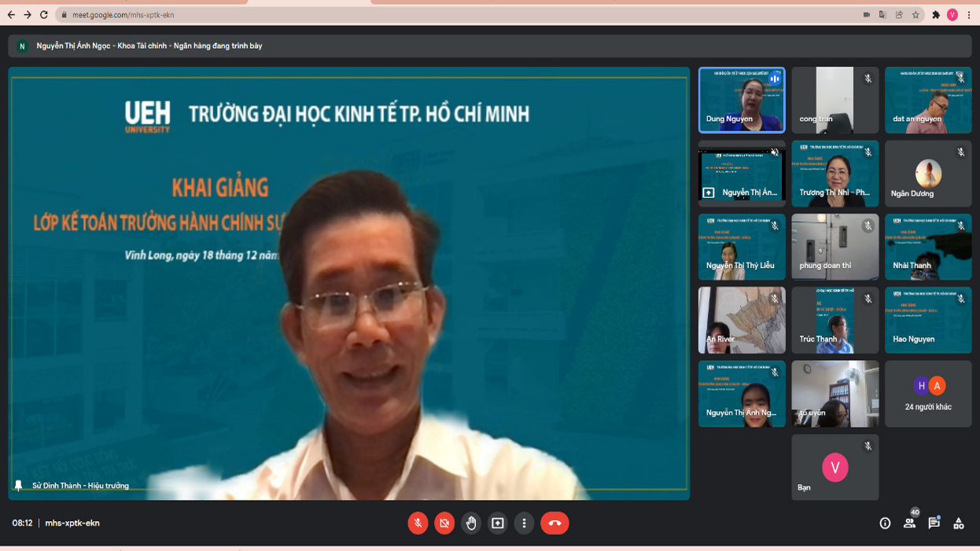Select phung doan thi's video tile
This screenshot has width=980, height=551.
point(835,247)
